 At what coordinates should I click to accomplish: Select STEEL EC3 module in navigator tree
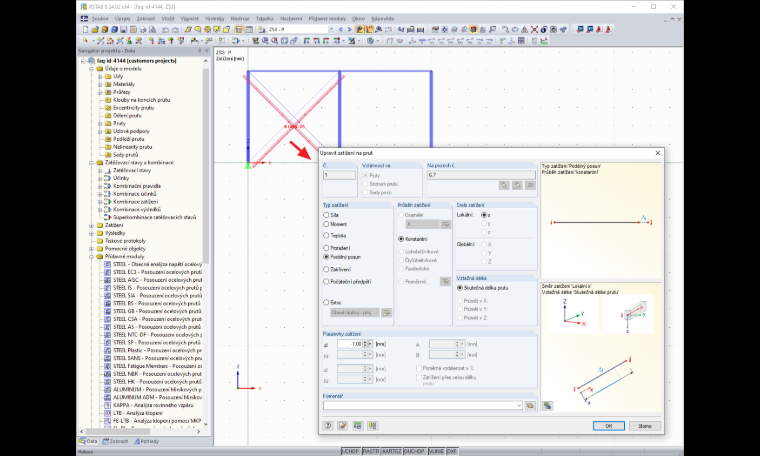(x=157, y=272)
